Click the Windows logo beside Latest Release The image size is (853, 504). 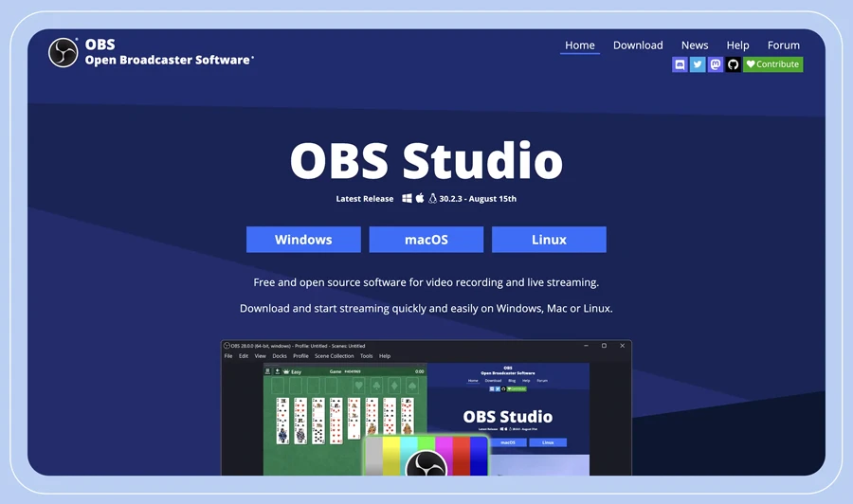407,199
